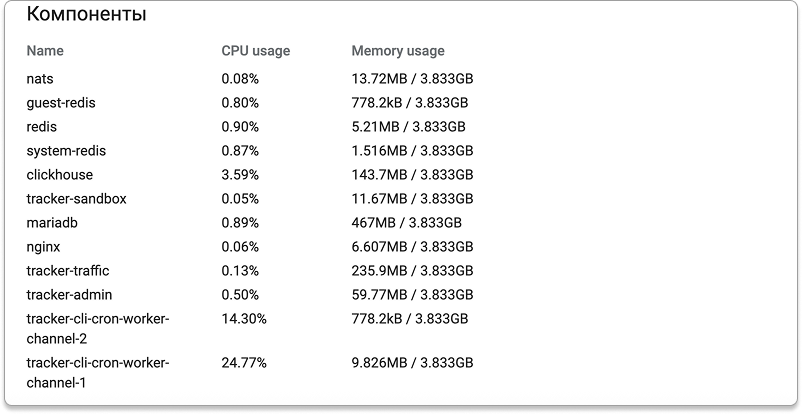The height and width of the screenshot is (414, 802).
Task: Open tracker-cli-cron-worker-channel-2 component
Action: 98,328
